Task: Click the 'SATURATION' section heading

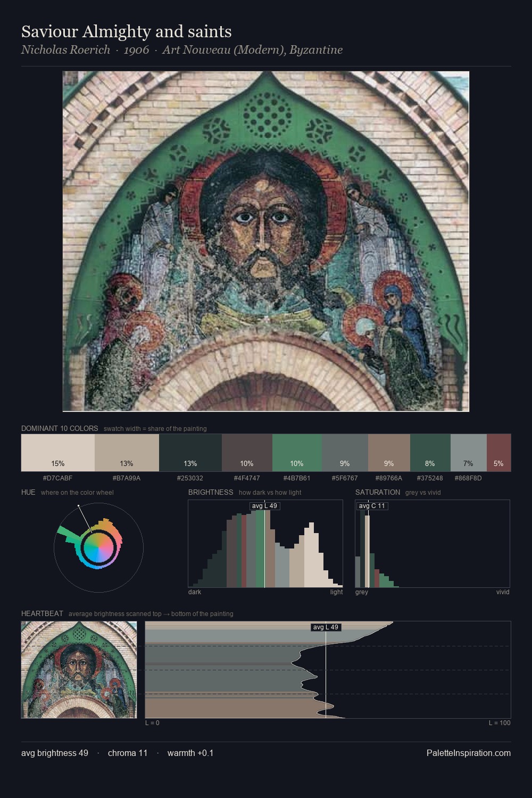Action: click(x=378, y=492)
